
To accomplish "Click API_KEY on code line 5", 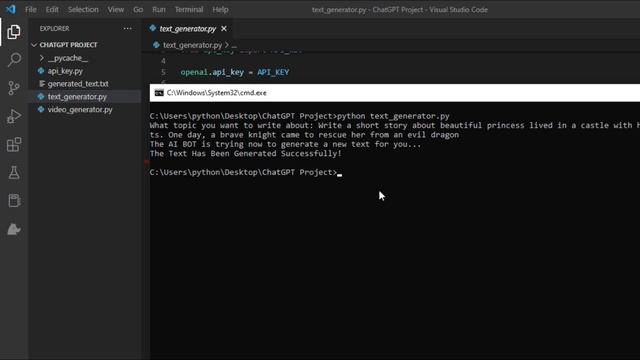I will 273,72.
